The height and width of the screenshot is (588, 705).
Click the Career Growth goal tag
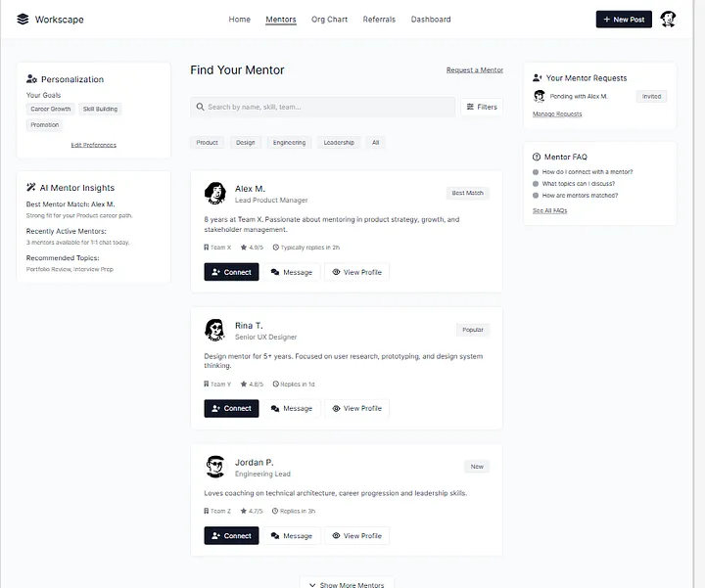[50, 109]
